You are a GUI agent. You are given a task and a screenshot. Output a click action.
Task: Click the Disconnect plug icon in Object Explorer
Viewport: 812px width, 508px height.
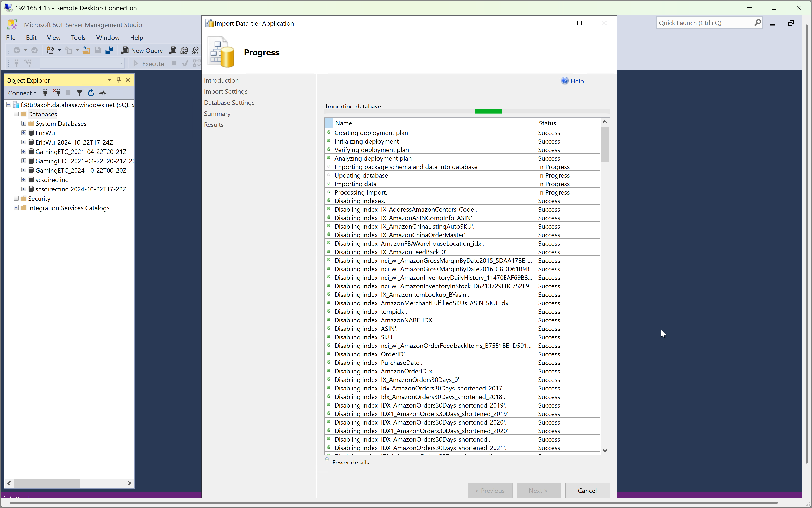pos(57,93)
